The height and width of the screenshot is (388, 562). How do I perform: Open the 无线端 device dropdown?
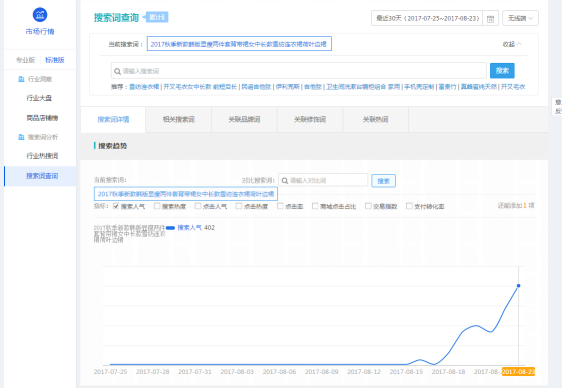[520, 18]
